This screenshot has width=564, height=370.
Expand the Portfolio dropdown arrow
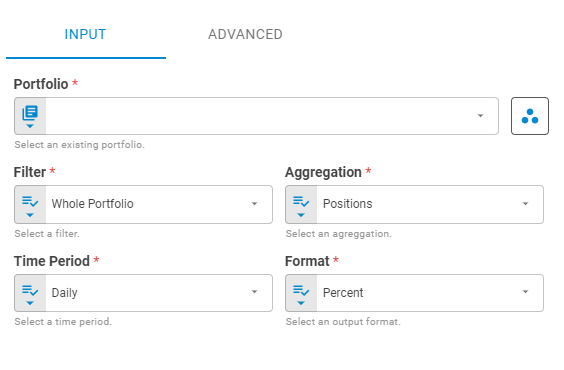[480, 116]
